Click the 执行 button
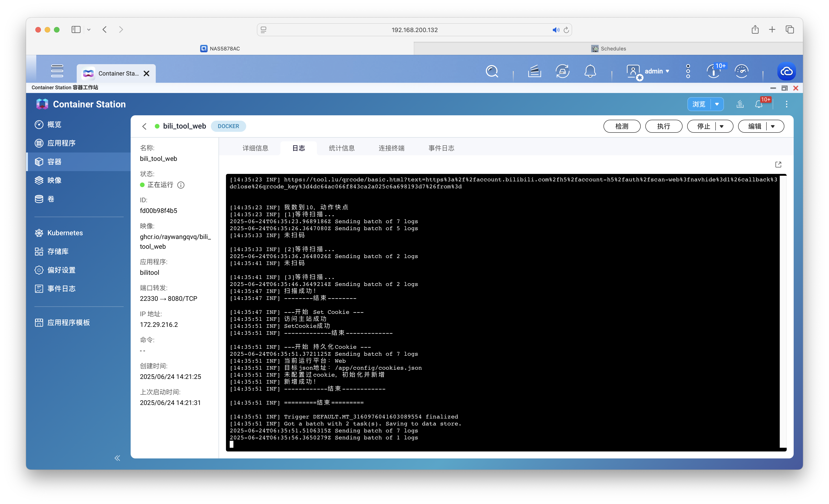The height and width of the screenshot is (504, 829). click(663, 126)
